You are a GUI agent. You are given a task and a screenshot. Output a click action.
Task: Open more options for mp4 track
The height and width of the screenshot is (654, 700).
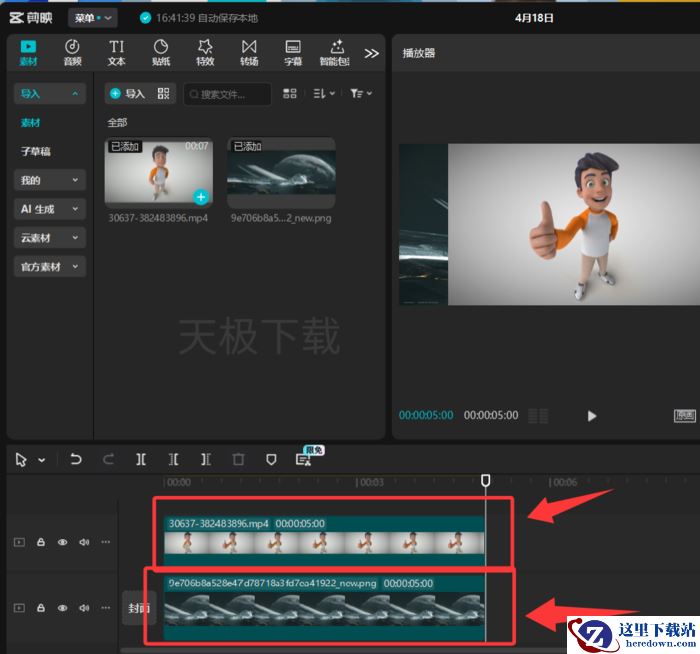pos(105,542)
